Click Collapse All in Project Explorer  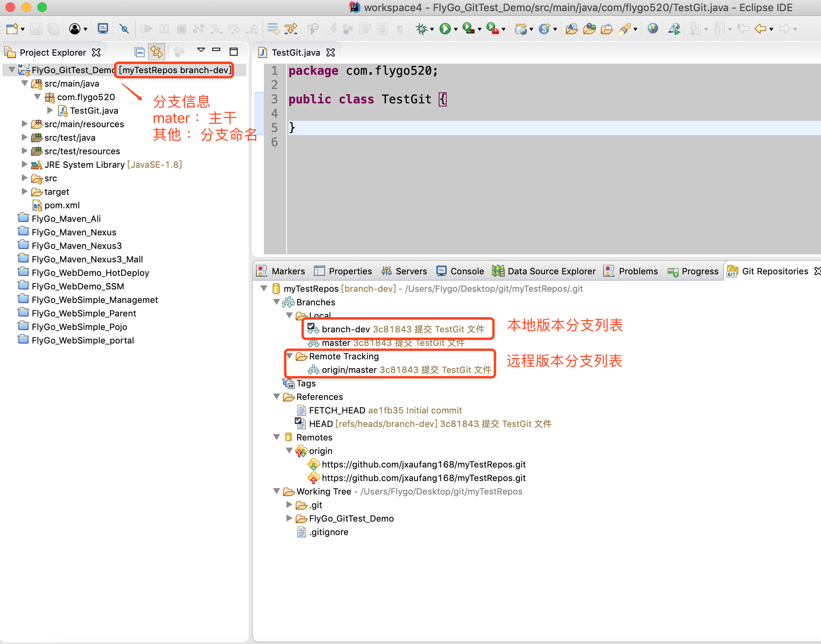click(139, 52)
